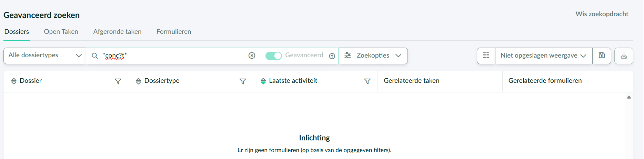Click the clear search text icon
The width and height of the screenshot is (644, 159).
[252, 56]
